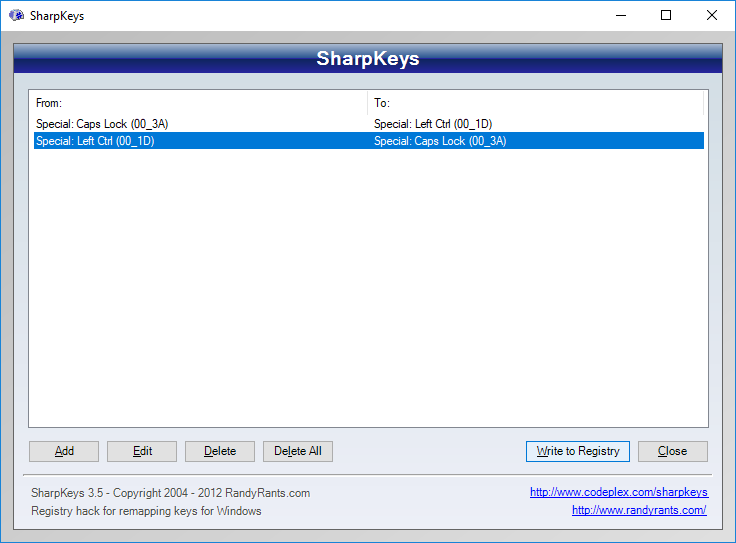
Task: Add a new key mapping
Action: click(64, 451)
